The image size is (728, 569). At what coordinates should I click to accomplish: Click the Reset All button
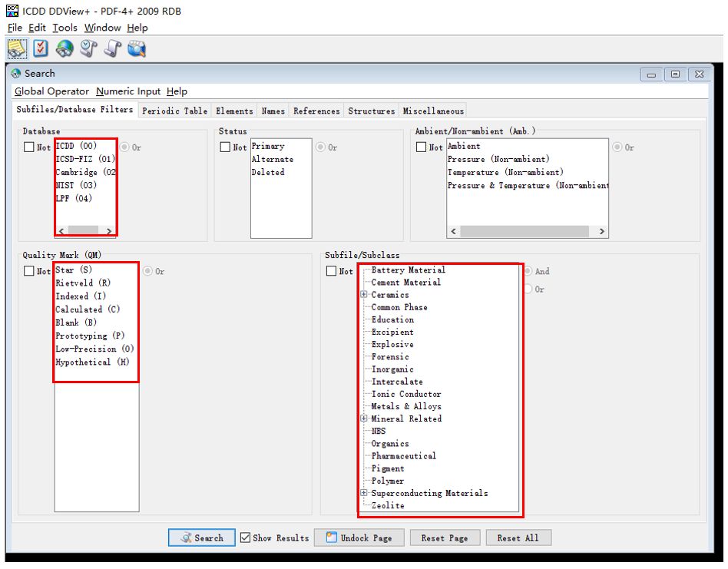coord(518,538)
